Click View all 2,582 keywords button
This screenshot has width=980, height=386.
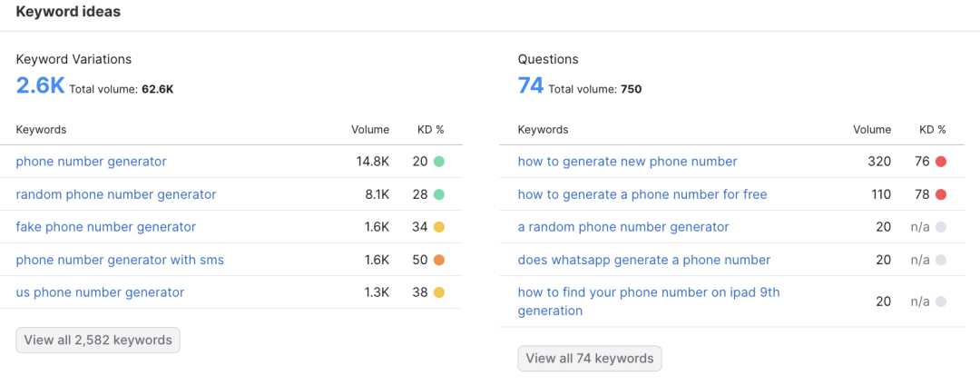click(x=98, y=341)
